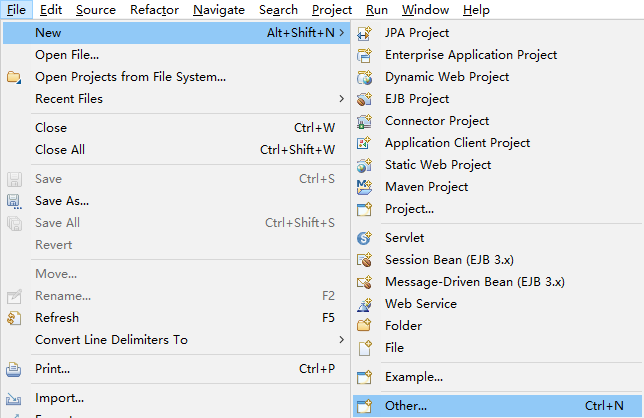Viewport: 644px width, 418px height.
Task: Click the Enterprise Application Project icon
Action: (365, 55)
